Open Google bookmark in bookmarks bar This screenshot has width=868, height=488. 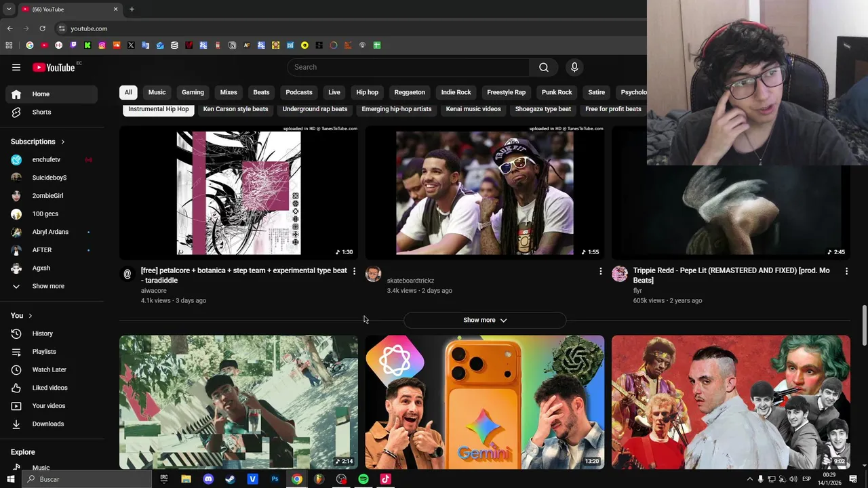tap(30, 45)
